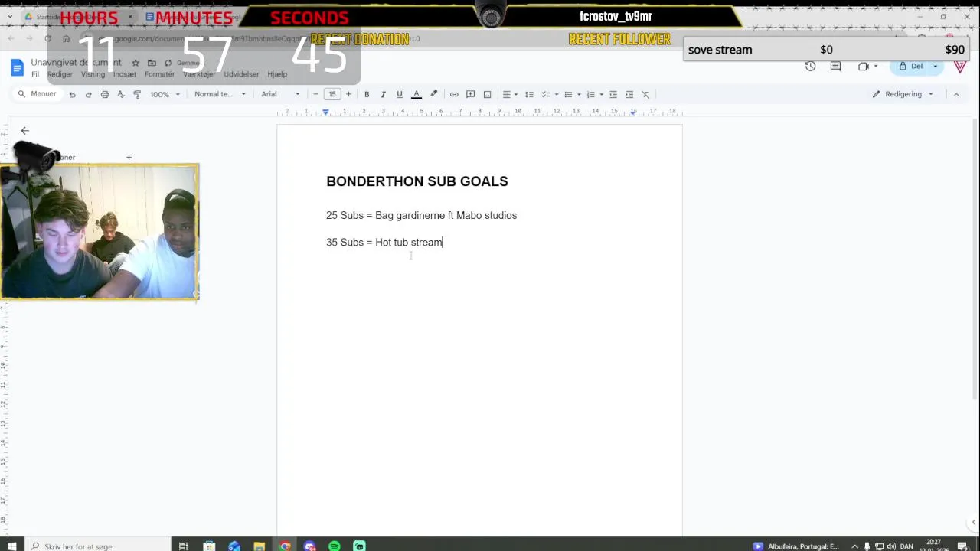Expand the Del share options arrow
Viewport: 980px width, 551px height.
pos(935,67)
